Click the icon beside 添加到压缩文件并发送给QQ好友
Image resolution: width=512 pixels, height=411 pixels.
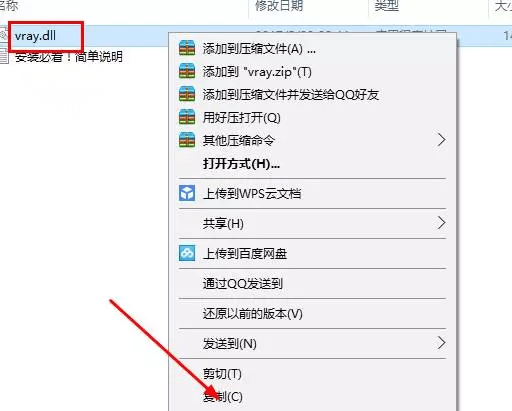pos(187,94)
